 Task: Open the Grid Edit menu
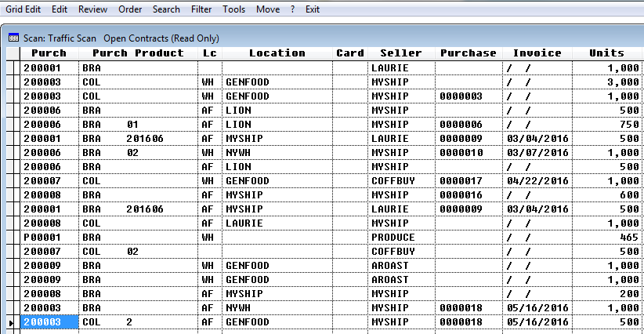click(x=23, y=9)
